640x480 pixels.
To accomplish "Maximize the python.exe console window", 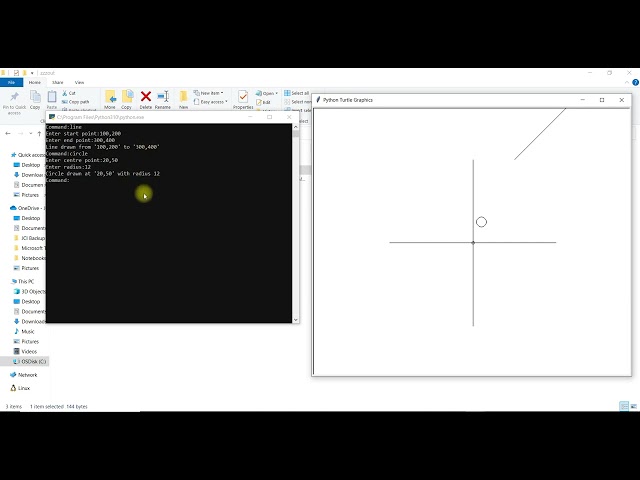I will [x=269, y=117].
